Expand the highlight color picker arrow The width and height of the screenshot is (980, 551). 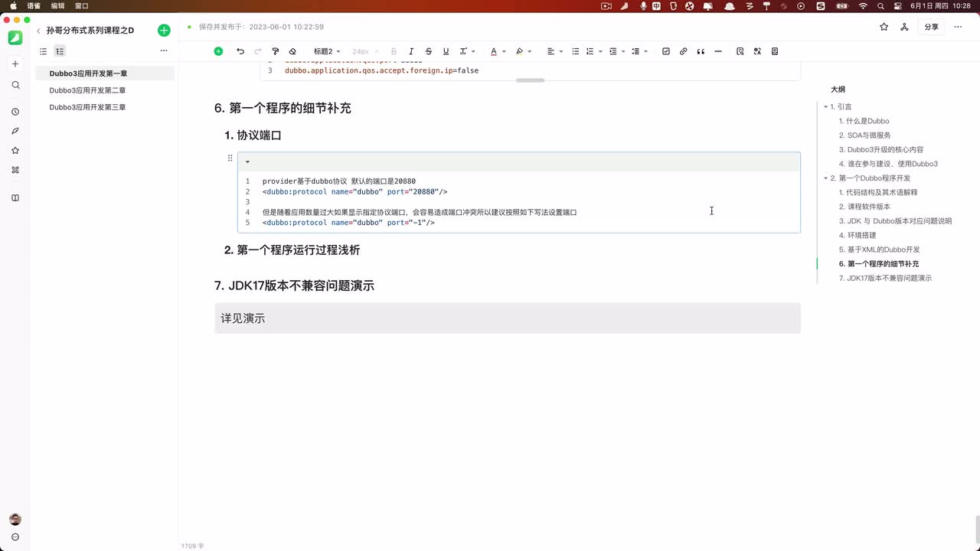(x=529, y=51)
